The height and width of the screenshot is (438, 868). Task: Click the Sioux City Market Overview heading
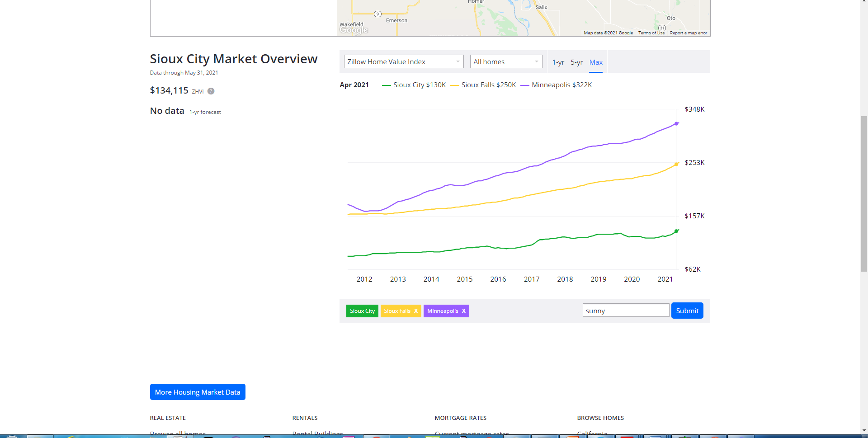click(x=234, y=59)
